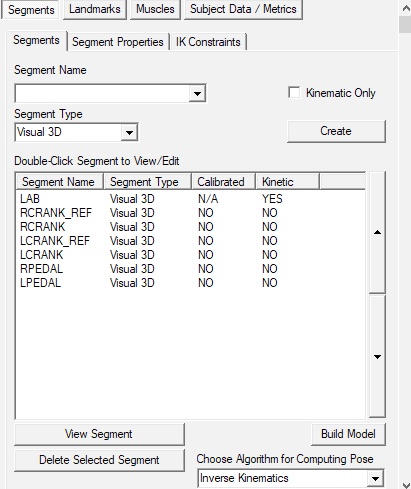Enable the Kinematic Only checkbox
The image size is (411, 489).
pyautogui.click(x=294, y=93)
